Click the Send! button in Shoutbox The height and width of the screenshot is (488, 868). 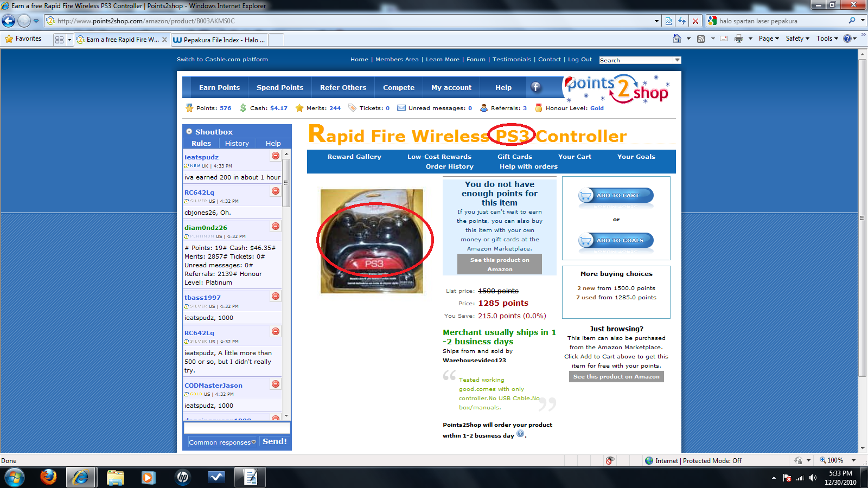tap(275, 441)
